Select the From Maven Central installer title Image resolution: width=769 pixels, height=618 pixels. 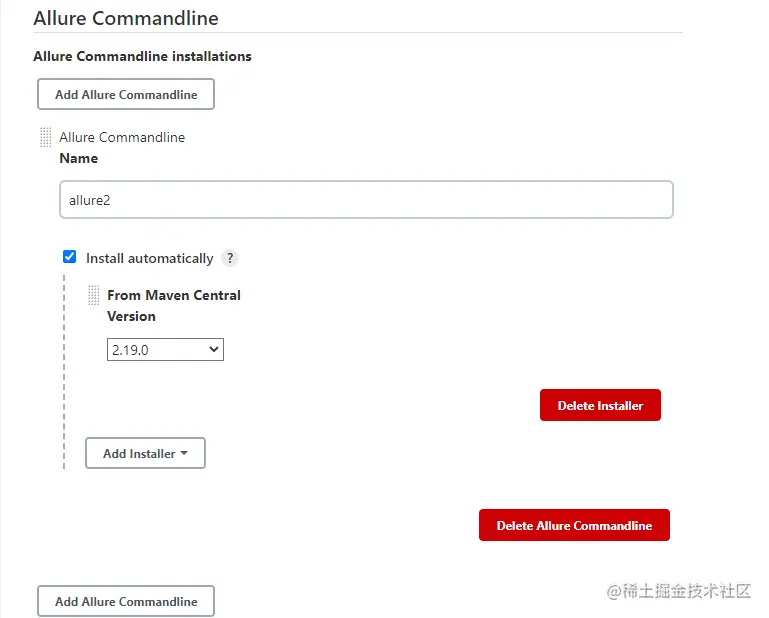(x=174, y=295)
